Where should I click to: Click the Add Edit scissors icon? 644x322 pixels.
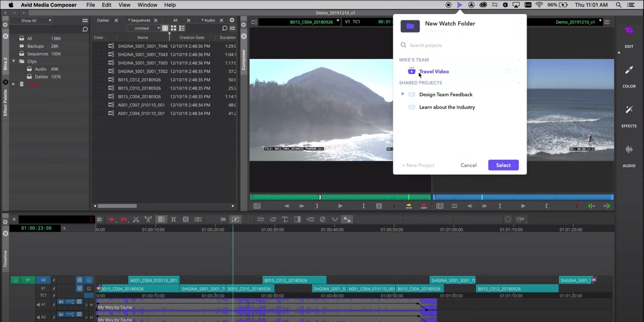[x=136, y=219]
